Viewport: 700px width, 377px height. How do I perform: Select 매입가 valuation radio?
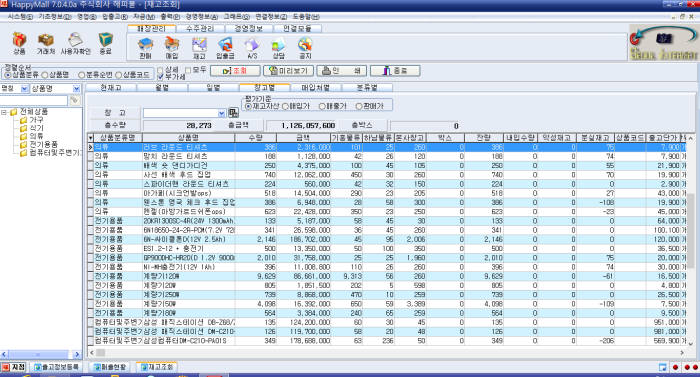click(x=286, y=106)
